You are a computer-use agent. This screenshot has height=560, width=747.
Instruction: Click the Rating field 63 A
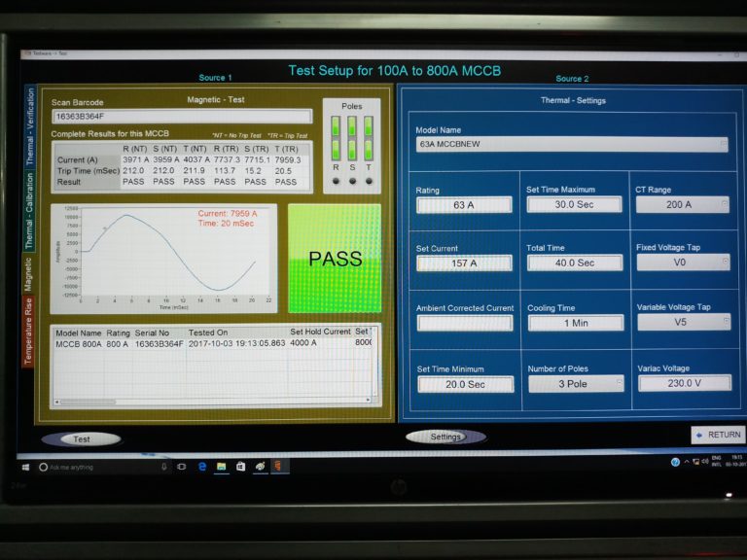(x=464, y=205)
